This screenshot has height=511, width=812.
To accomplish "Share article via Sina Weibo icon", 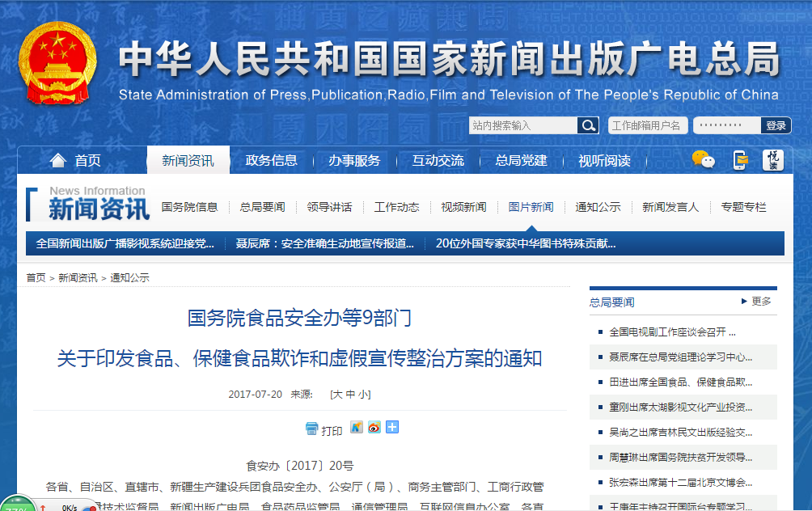I will click(x=374, y=428).
